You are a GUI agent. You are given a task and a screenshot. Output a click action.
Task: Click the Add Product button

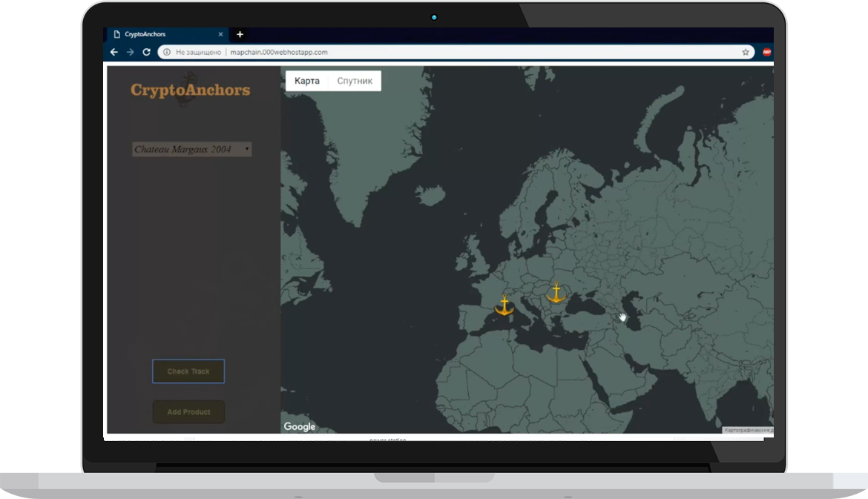tap(188, 412)
